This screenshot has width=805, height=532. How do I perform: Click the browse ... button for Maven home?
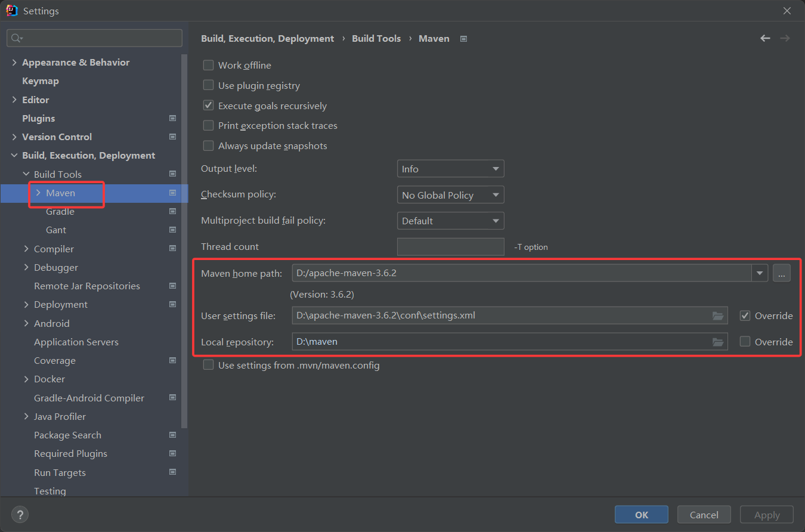tap(782, 273)
